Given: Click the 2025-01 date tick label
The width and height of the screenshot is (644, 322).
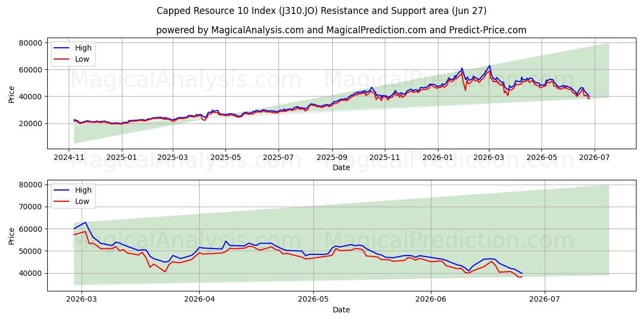Looking at the screenshot, I should click(x=121, y=158).
